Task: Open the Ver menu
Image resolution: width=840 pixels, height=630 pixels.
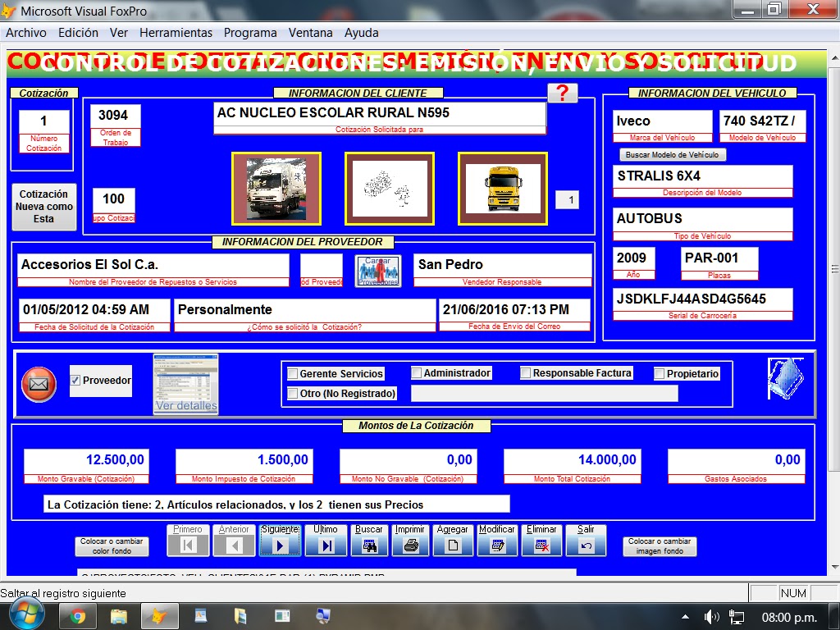Action: pos(119,33)
